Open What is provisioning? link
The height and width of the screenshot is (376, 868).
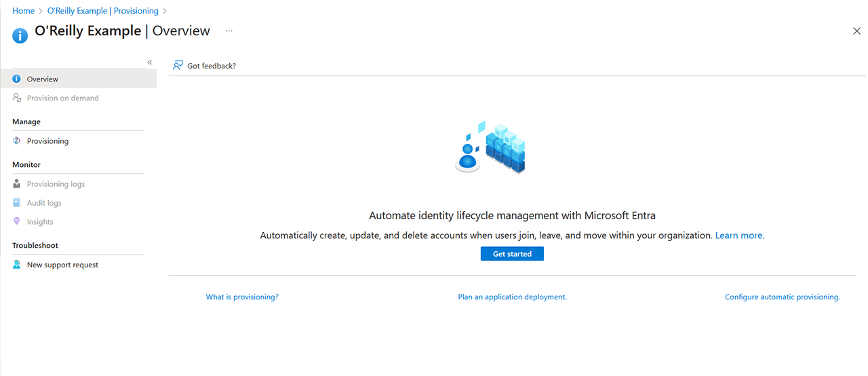coord(242,297)
